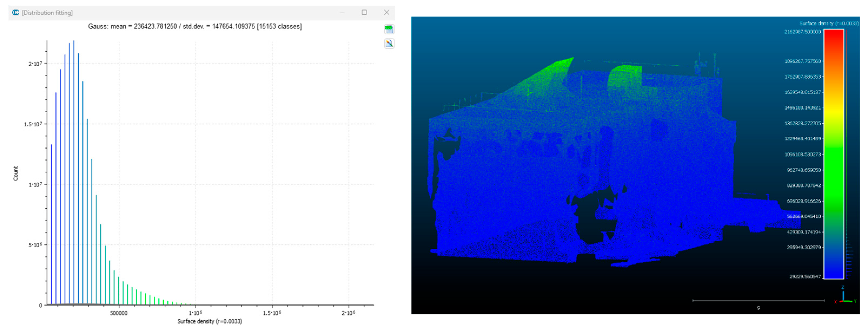Screen dimensions: 868x332
Task: Minimize the Distribution fitting window
Action: [342, 12]
